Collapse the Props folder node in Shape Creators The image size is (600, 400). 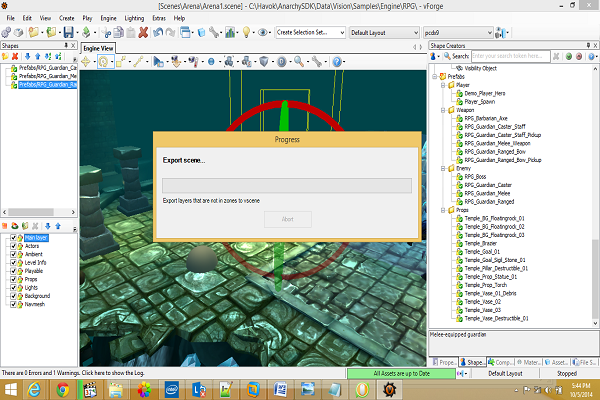pyautogui.click(x=443, y=210)
